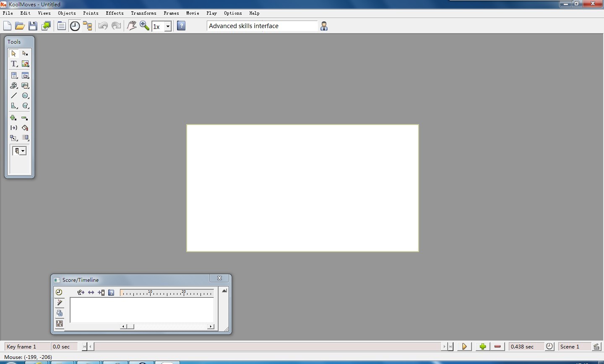Open the Advanced skills interface selector
The width and height of the screenshot is (604, 364).
pyautogui.click(x=262, y=26)
